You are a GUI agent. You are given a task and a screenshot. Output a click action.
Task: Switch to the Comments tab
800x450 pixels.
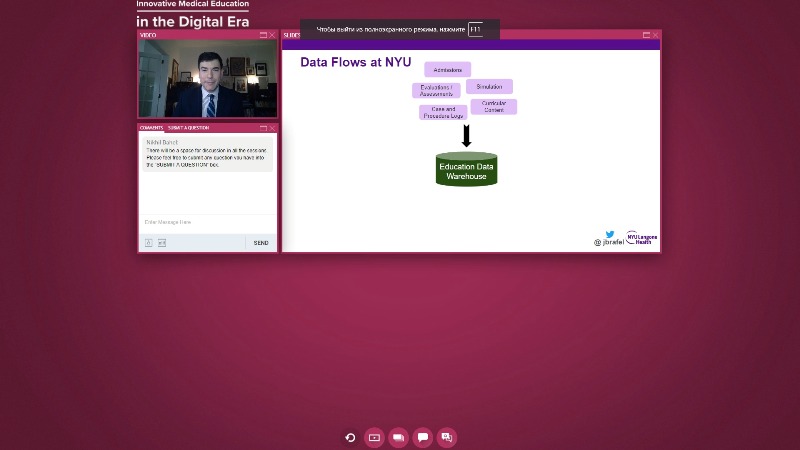click(x=151, y=128)
